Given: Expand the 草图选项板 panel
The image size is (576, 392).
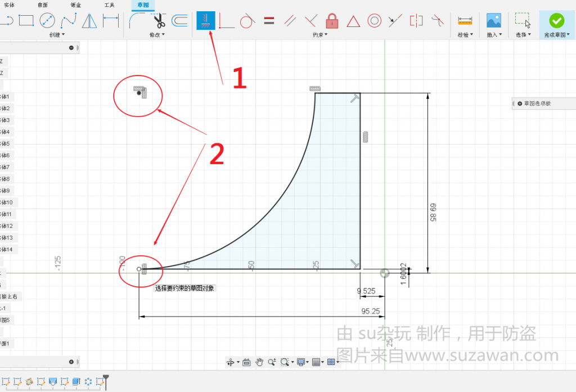Looking at the screenshot, I should pyautogui.click(x=520, y=103).
